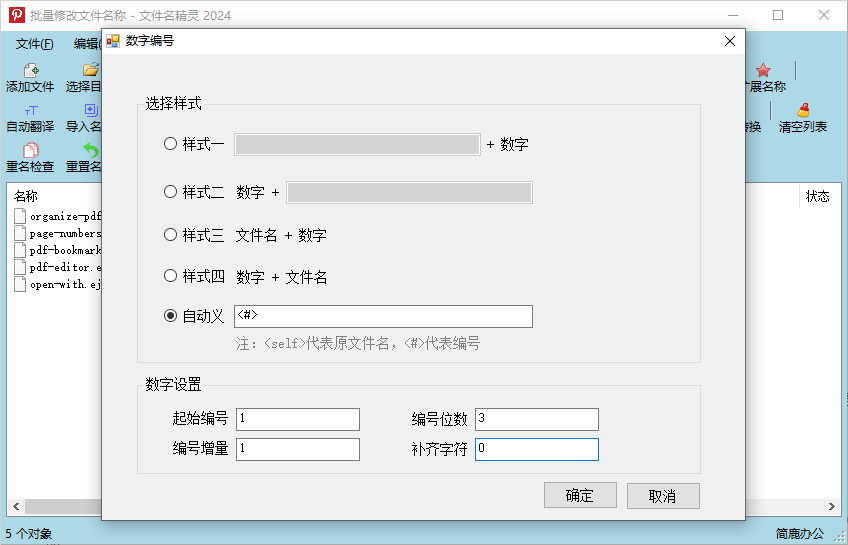The image size is (848, 545).
Task: Click the 选择目录 folder icon
Action: click(91, 70)
